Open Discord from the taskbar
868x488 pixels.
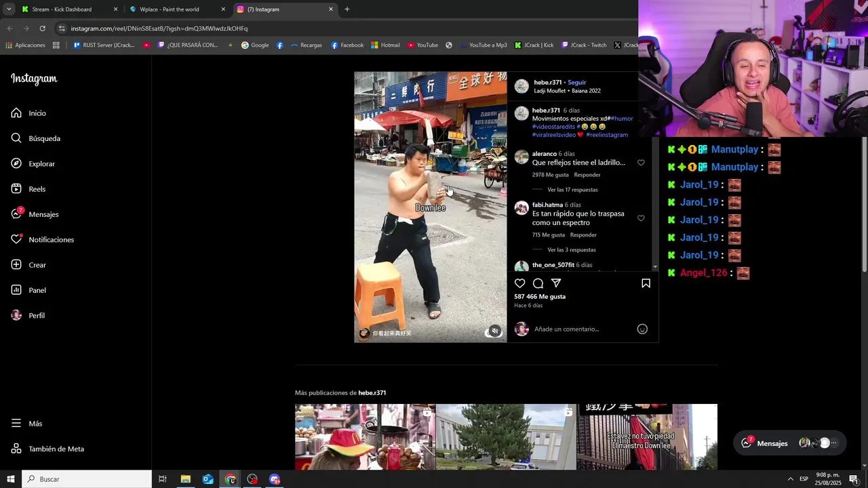(x=275, y=479)
